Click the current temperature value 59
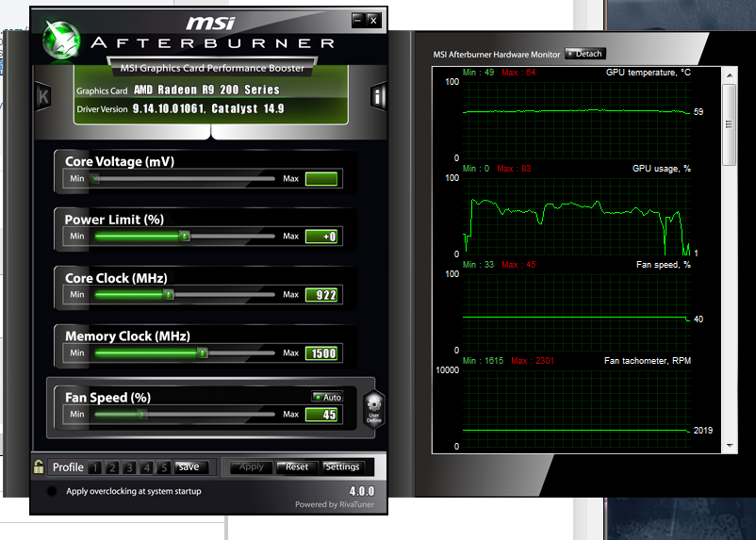Screen dimensions: 756x540 [x=698, y=112]
